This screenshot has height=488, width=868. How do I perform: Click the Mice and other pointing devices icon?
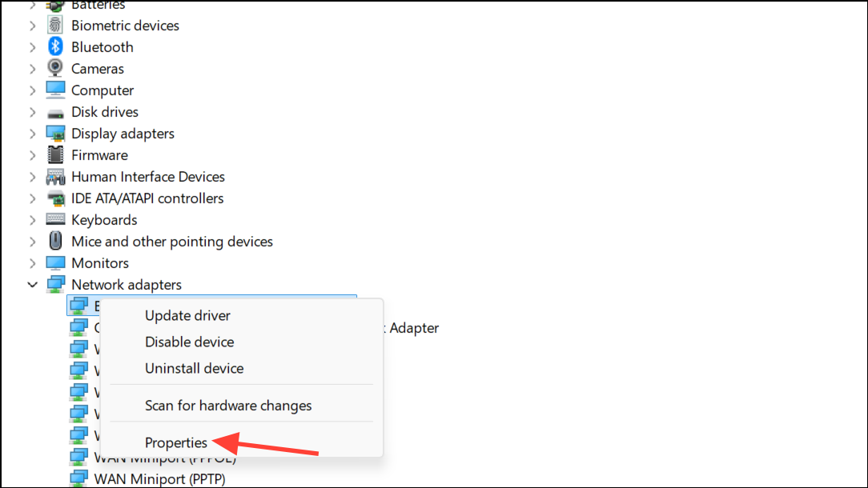tap(54, 241)
